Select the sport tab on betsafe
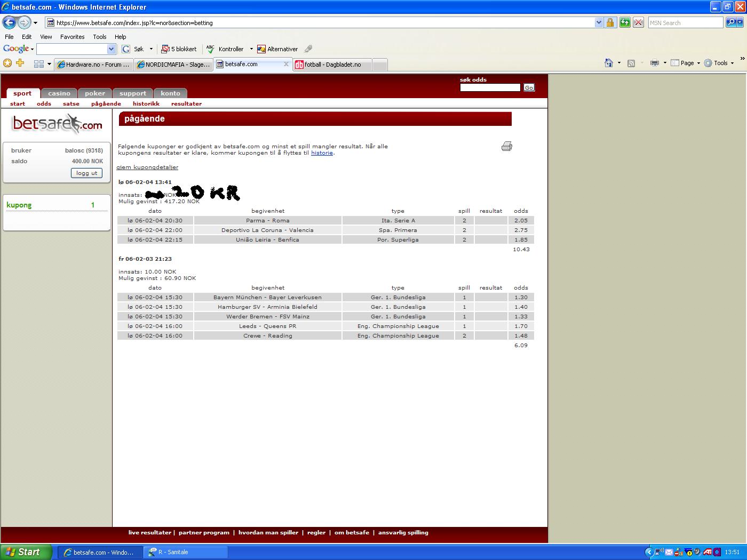 pyautogui.click(x=22, y=93)
